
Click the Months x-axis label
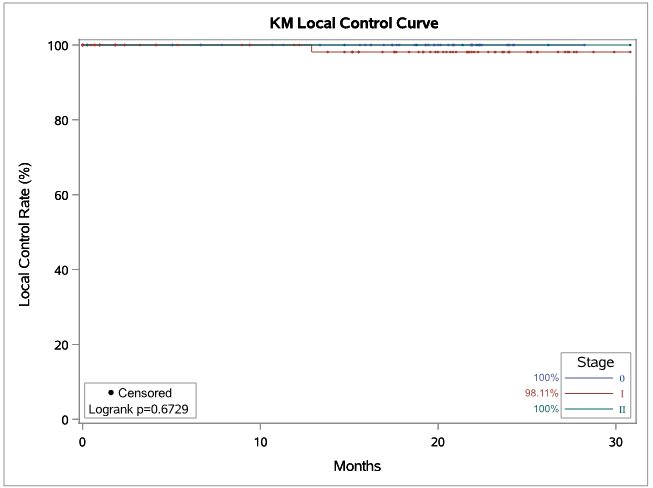point(356,466)
